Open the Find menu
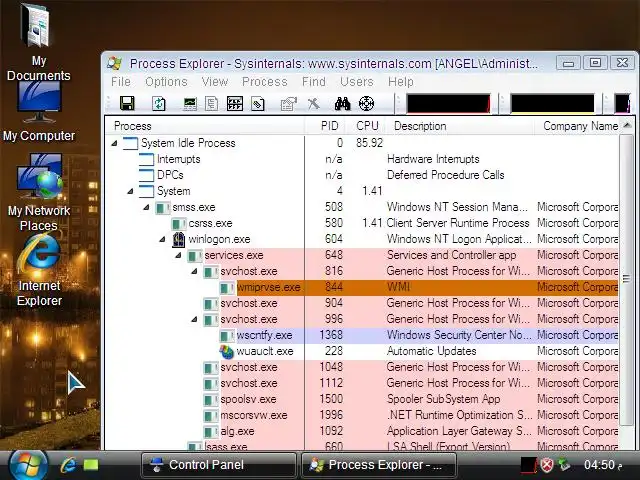 coord(313,82)
